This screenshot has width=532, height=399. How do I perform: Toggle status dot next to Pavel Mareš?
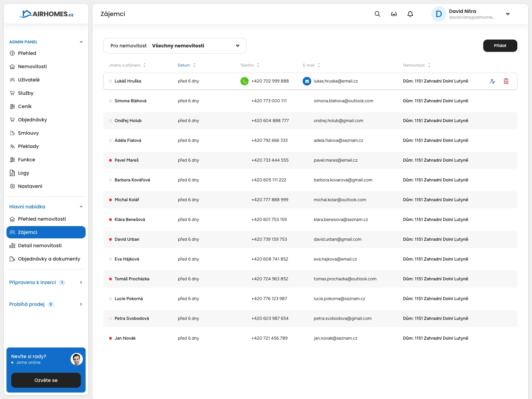click(x=110, y=160)
